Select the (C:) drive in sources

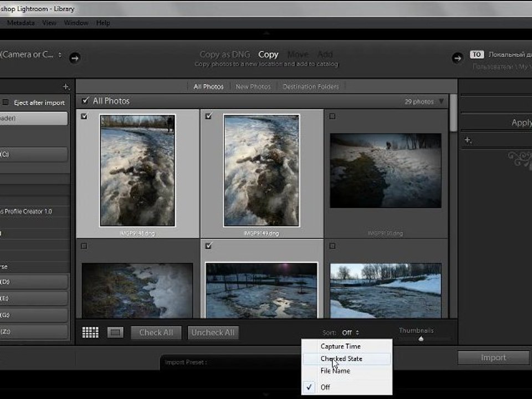tap(33, 155)
